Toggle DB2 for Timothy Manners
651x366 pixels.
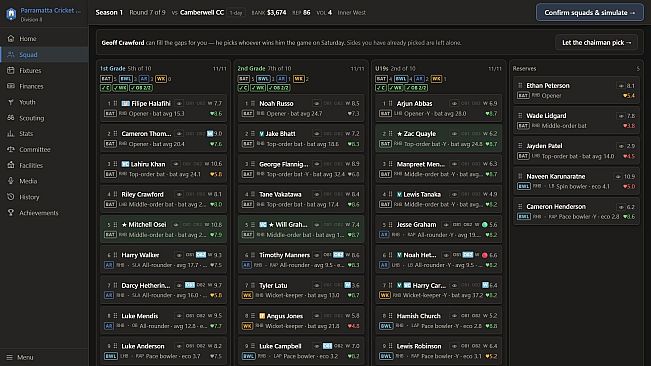point(338,255)
